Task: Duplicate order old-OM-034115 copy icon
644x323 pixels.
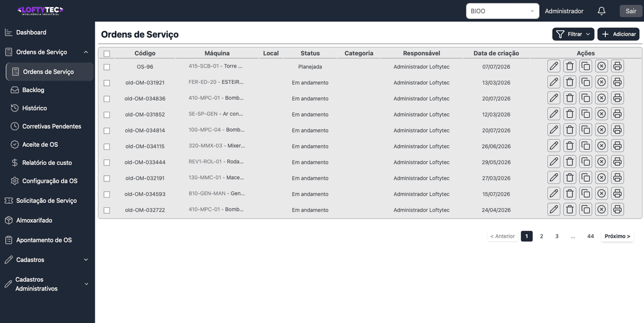Action: [x=586, y=146]
